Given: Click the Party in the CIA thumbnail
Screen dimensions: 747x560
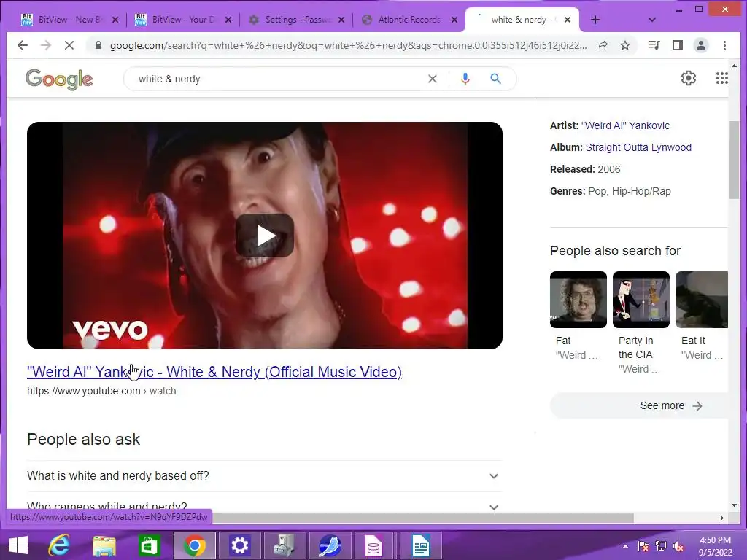Looking at the screenshot, I should (x=641, y=300).
